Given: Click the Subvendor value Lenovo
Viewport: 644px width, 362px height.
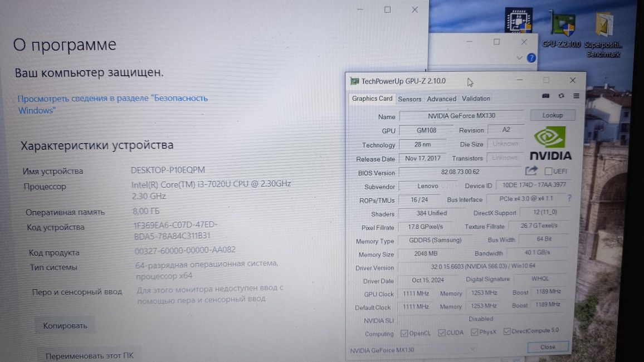Looking at the screenshot, I should pos(427,186).
